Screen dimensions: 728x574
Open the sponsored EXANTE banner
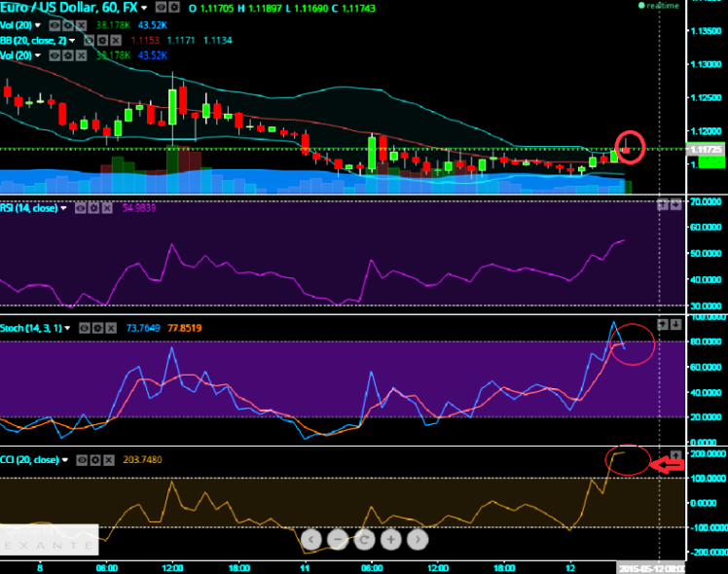[49, 540]
